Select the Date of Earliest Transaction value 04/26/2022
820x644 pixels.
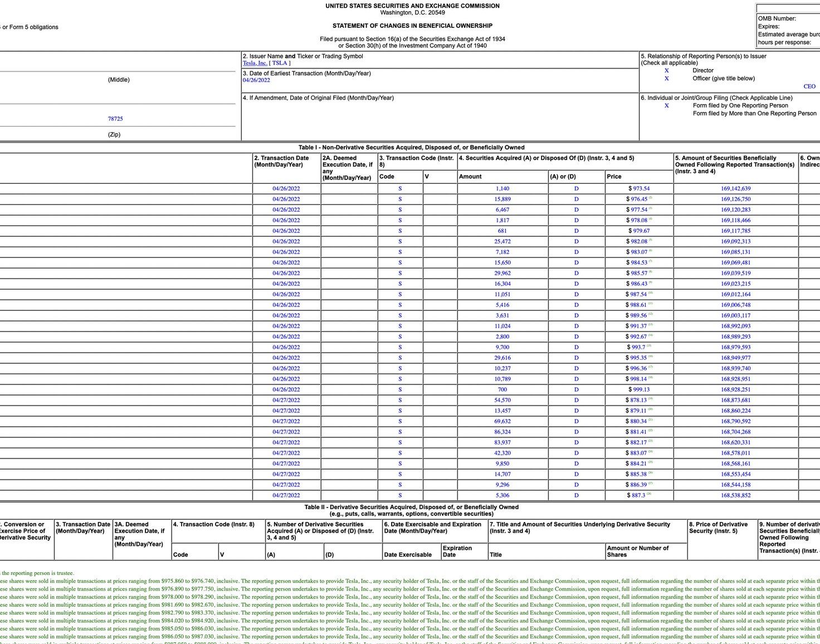tap(256, 80)
